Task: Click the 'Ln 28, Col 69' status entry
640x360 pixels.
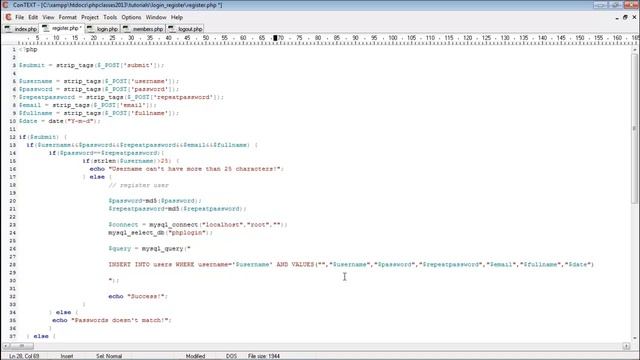Action: click(24, 356)
